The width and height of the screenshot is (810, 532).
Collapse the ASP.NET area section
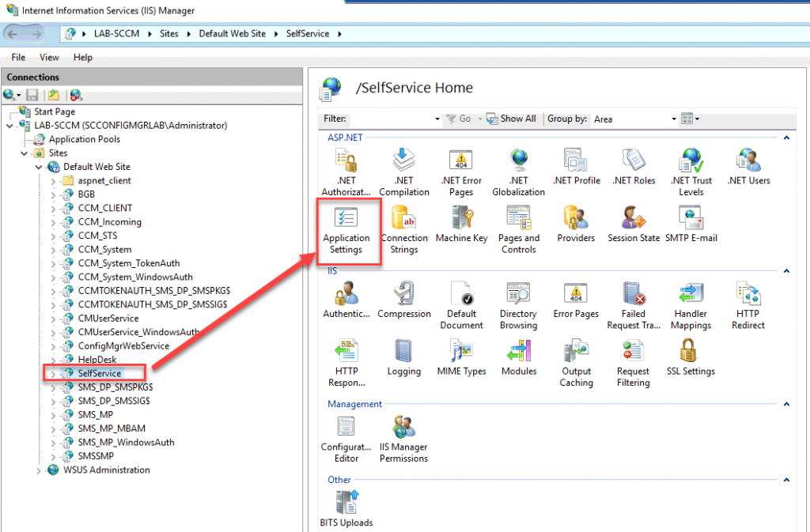click(x=785, y=137)
